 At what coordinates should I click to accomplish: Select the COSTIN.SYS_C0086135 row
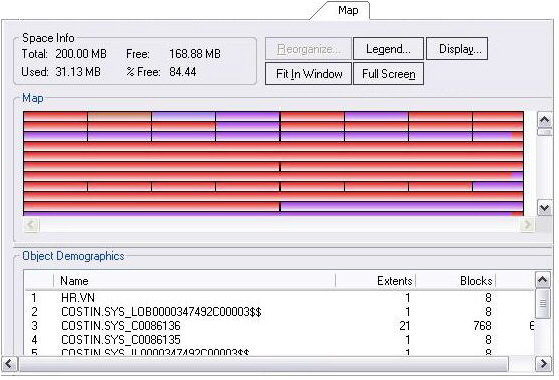coord(279,340)
